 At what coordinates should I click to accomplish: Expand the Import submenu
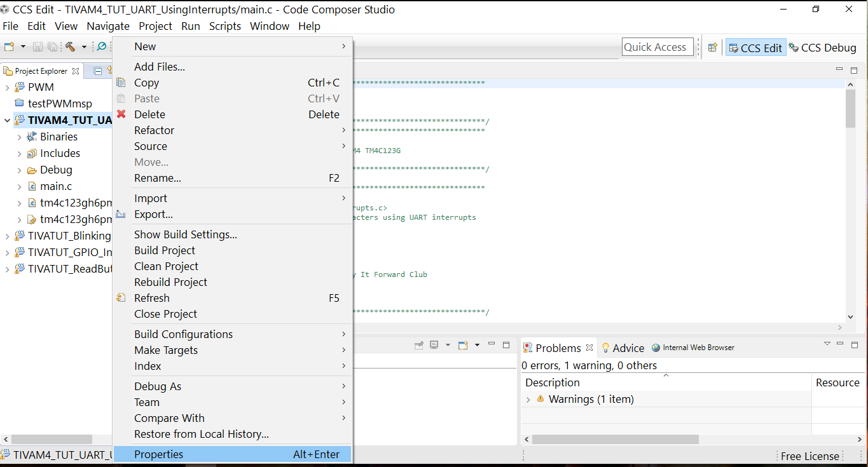[232, 198]
